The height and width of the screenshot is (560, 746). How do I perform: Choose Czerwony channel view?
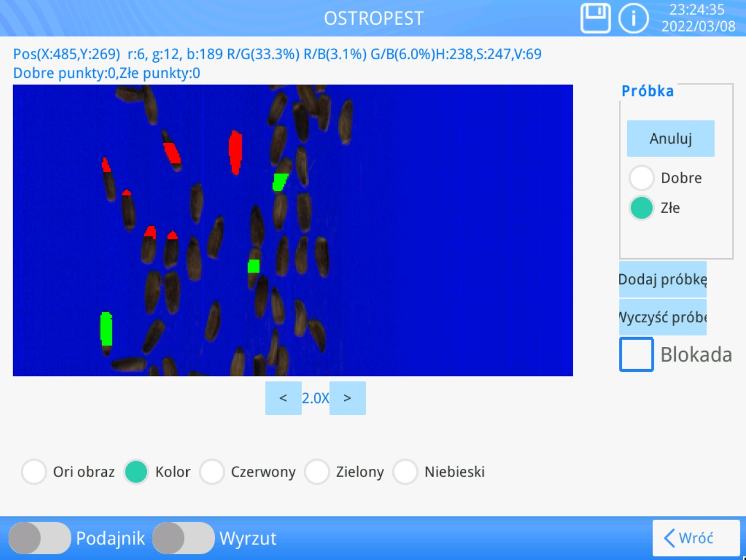[212, 472]
